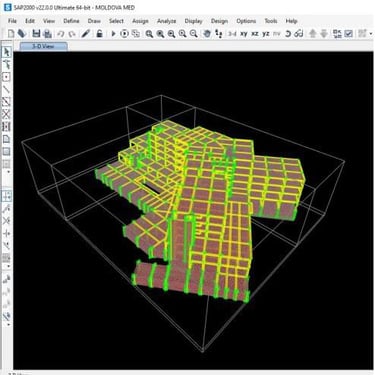Open the Define menu
375x375 pixels.
point(71,21)
